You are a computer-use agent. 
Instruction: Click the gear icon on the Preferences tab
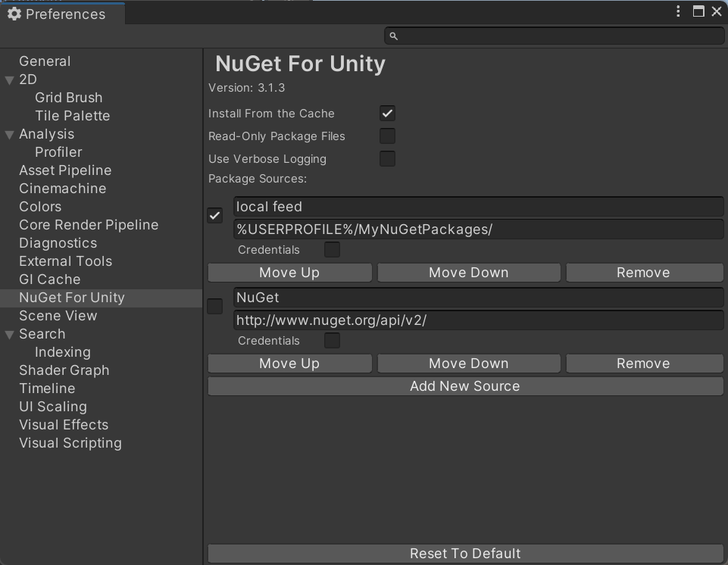[x=15, y=14]
